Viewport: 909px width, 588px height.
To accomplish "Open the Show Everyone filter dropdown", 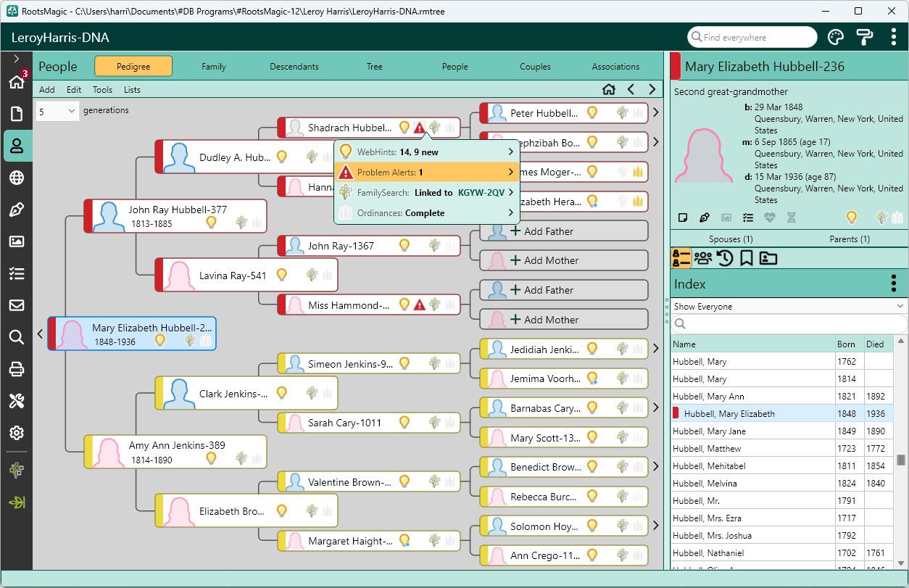I will 789,307.
